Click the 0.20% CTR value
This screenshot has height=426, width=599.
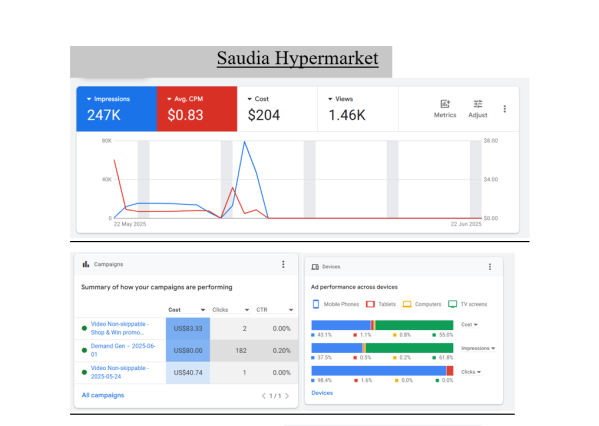click(282, 351)
